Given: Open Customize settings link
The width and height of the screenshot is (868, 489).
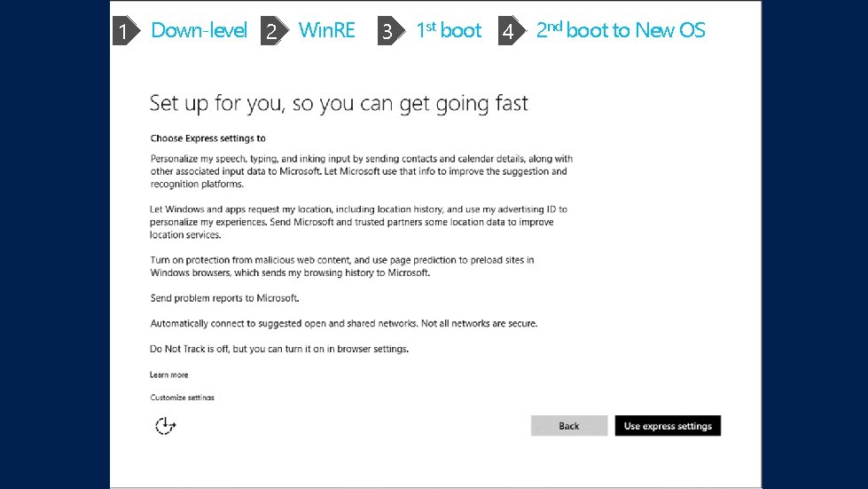Looking at the screenshot, I should (182, 398).
